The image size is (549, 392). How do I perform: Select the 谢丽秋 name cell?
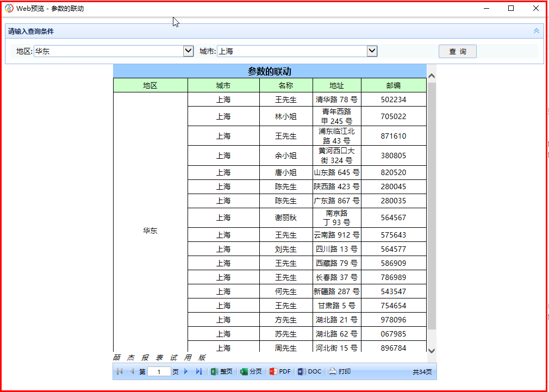pos(286,217)
